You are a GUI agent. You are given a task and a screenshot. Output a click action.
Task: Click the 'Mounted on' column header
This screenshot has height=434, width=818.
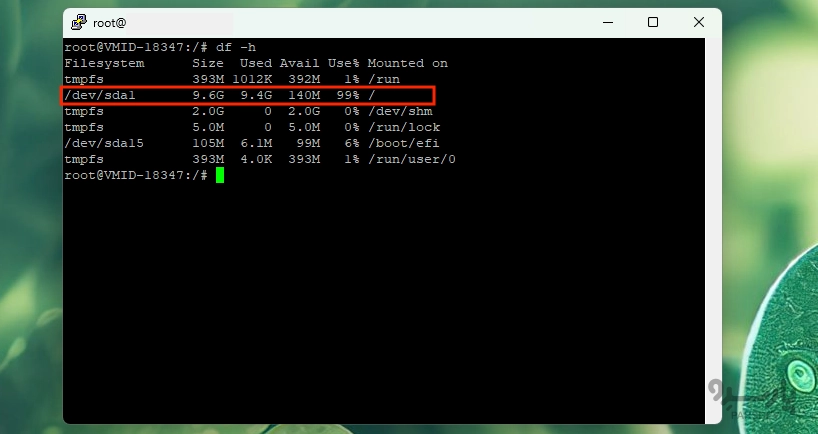click(x=407, y=64)
